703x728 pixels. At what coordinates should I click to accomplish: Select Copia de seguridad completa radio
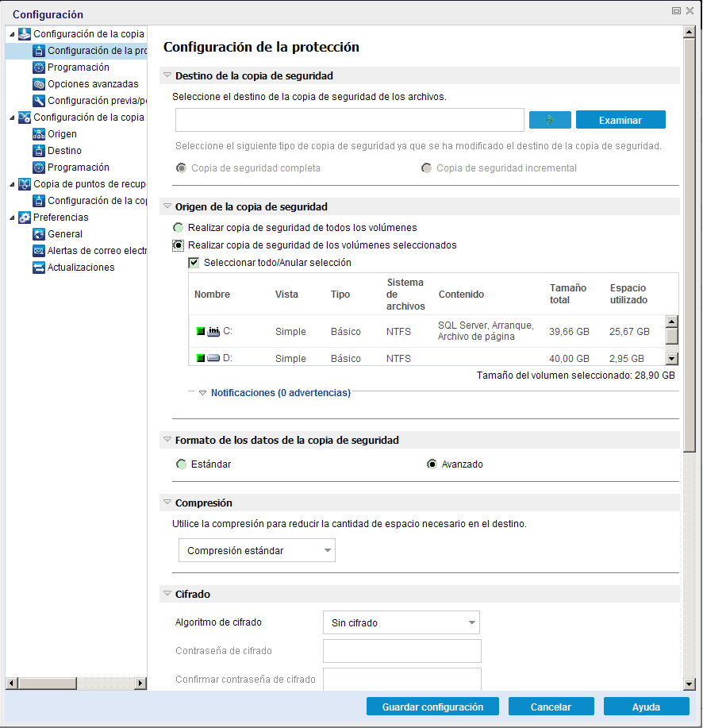pos(182,168)
